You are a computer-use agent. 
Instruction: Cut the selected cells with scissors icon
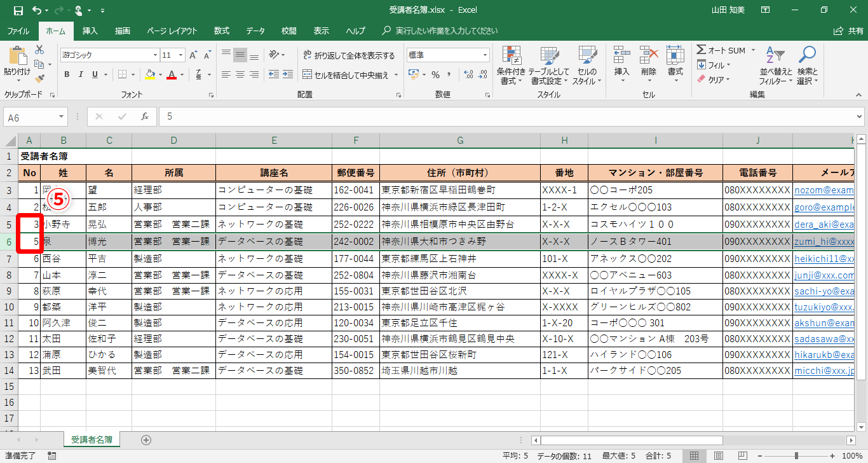pos(39,50)
